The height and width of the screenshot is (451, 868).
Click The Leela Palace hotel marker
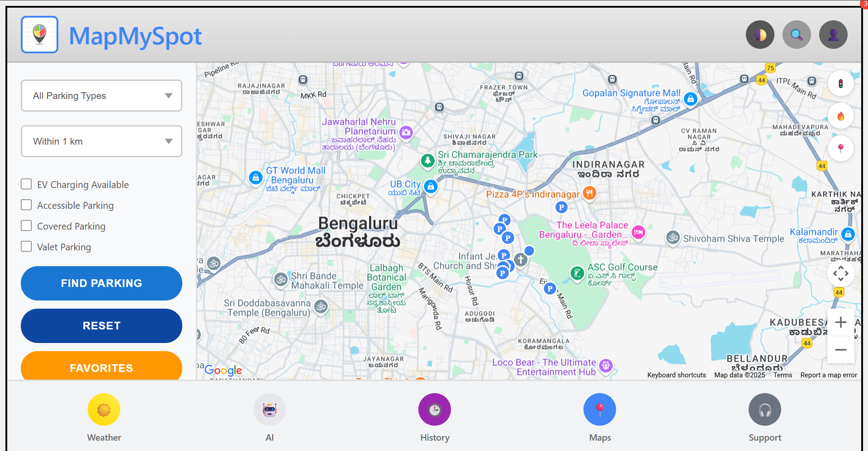click(x=638, y=232)
